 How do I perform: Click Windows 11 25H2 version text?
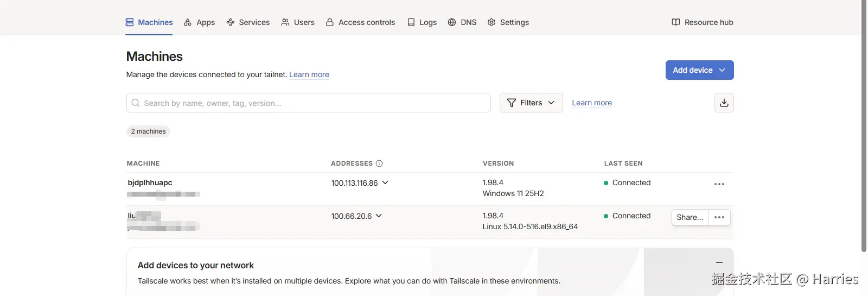[x=513, y=193]
